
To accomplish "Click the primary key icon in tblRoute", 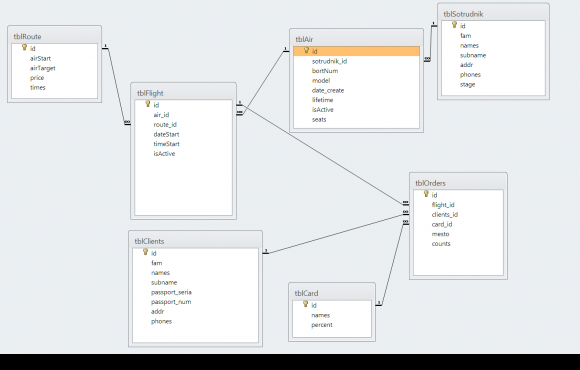I will pos(24,47).
